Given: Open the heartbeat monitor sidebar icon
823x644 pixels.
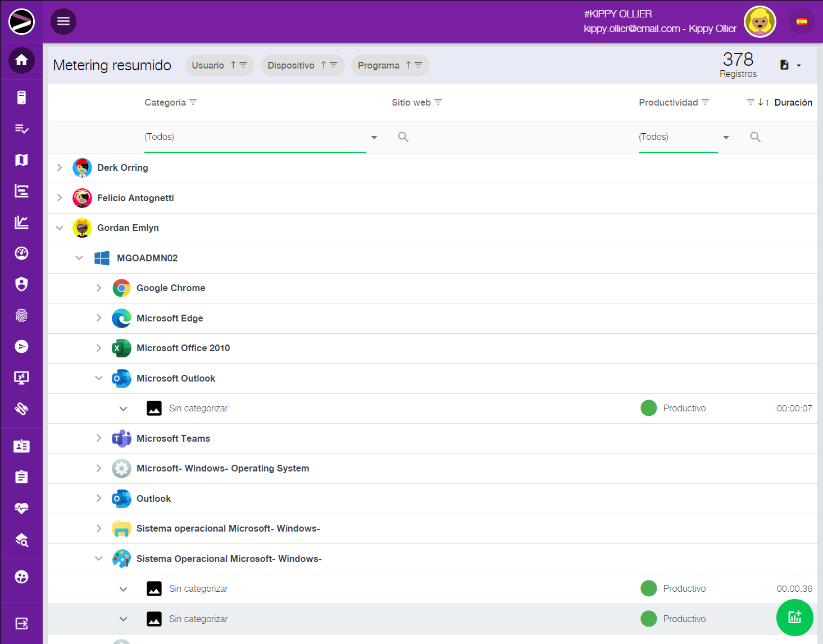Looking at the screenshot, I should 21,509.
